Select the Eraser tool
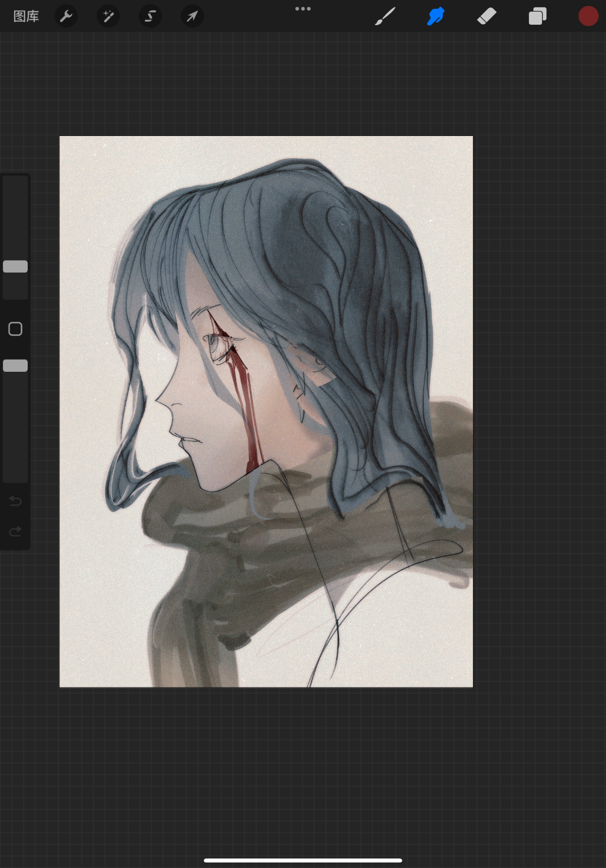Screen dimensions: 606x868 click(487, 16)
